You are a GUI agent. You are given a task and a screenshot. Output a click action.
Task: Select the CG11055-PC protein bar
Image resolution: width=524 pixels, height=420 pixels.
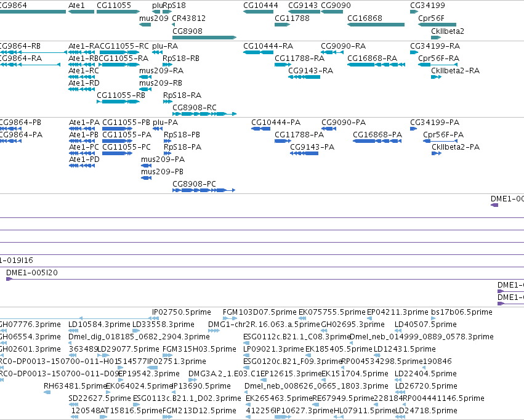(x=117, y=154)
